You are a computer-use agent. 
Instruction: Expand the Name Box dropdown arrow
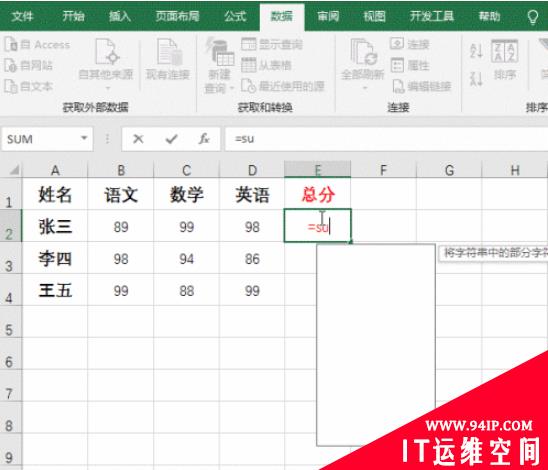(x=84, y=139)
